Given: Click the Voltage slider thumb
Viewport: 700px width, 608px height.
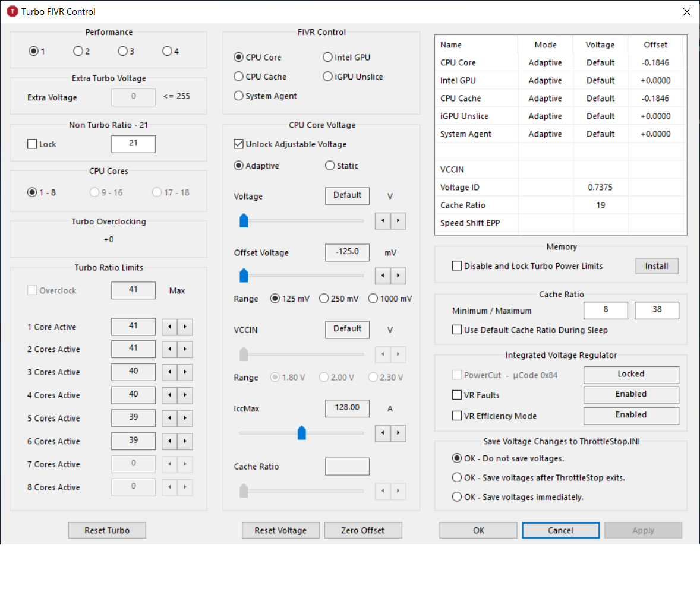Looking at the screenshot, I should tap(244, 220).
